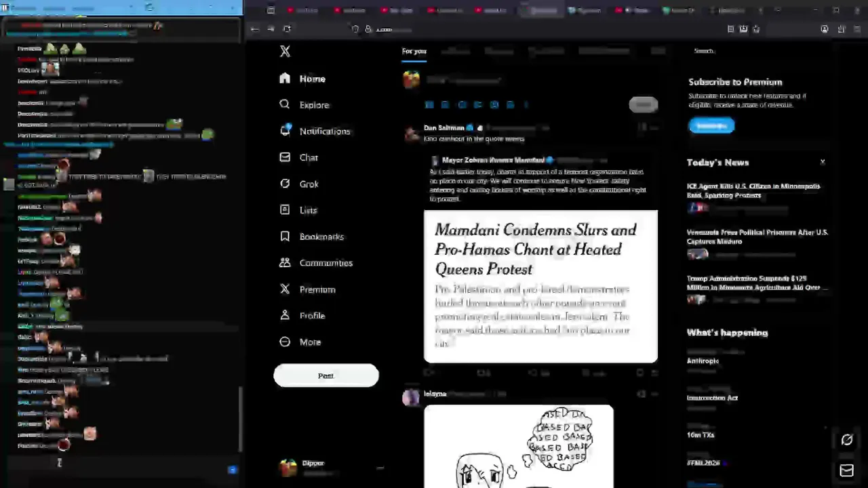Open the comic image in the second post

coord(519,446)
